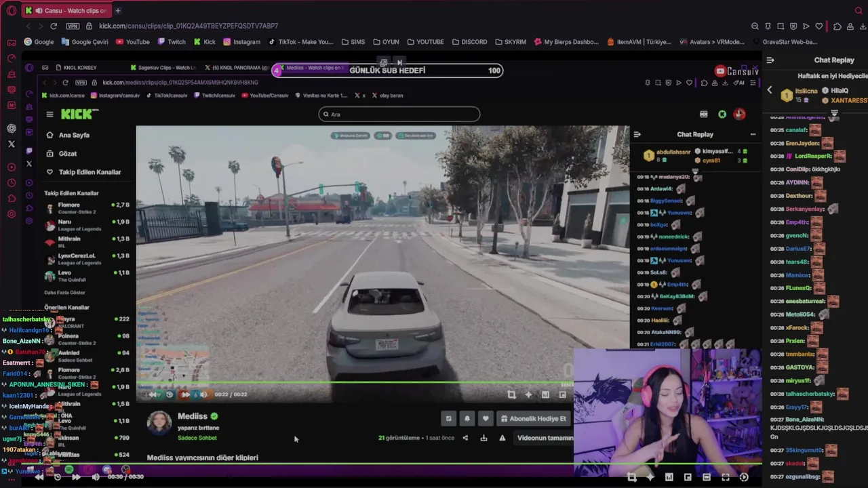Open ChatGPT in the Opera sidebar
The image size is (868, 488).
coord(12,128)
